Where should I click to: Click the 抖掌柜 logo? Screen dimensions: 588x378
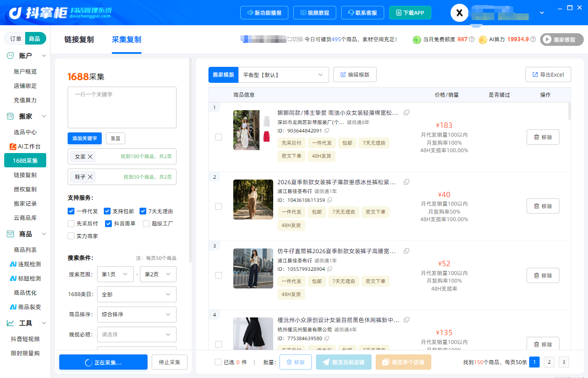pyautogui.click(x=60, y=13)
